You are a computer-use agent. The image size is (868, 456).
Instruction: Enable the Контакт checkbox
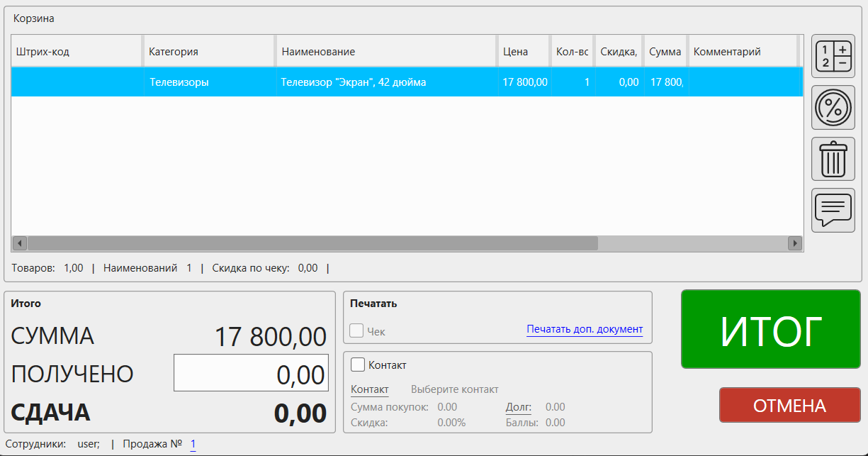(358, 365)
